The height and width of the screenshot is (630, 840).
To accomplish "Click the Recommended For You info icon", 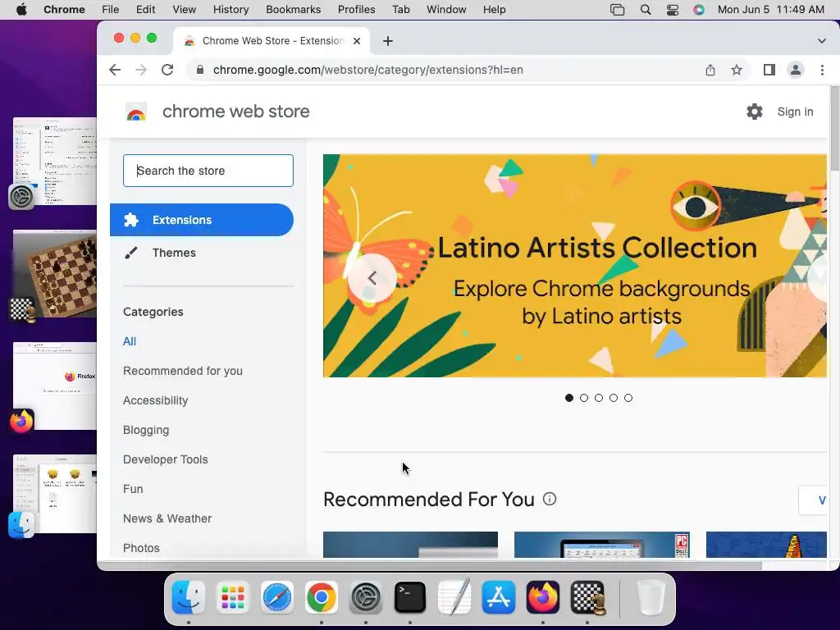I will (550, 499).
